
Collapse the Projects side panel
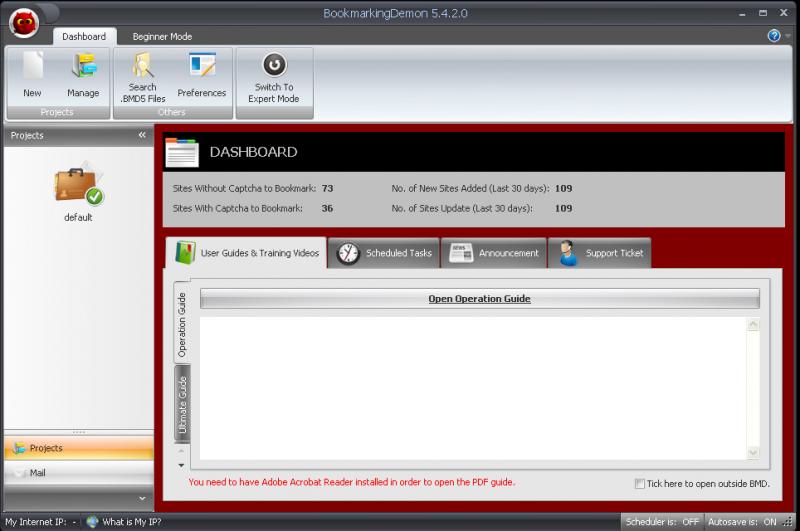(142, 135)
